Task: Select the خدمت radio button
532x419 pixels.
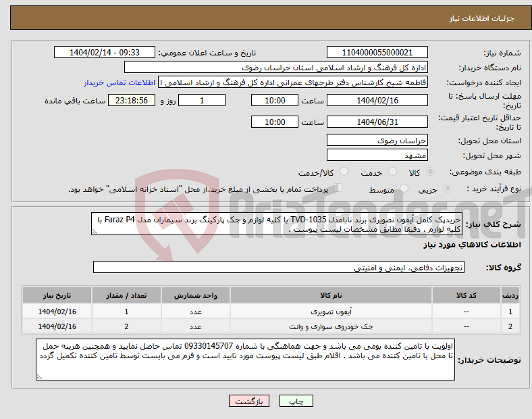Action: [392, 172]
